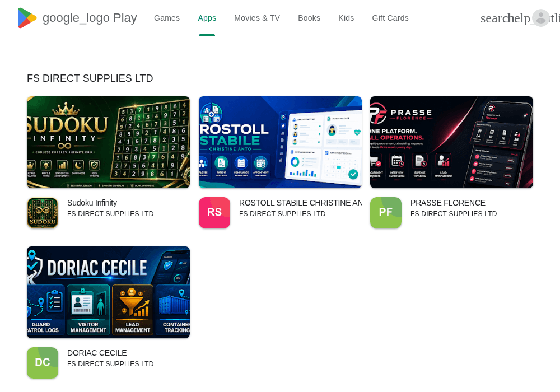Open the Sudoku Infinity banner image
Image resolution: width=560 pixels, height=392 pixels.
tap(108, 142)
